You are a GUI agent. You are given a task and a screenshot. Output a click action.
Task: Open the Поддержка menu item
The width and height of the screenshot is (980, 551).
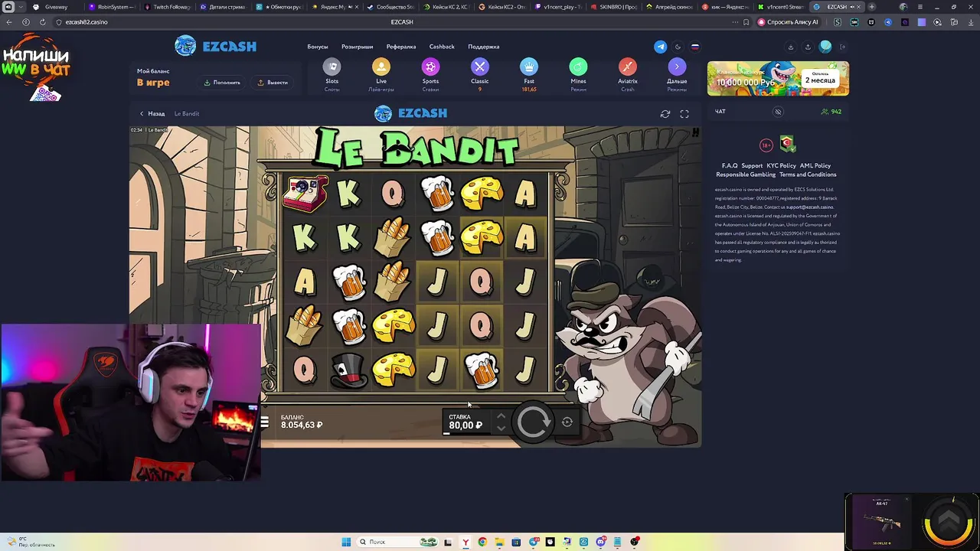point(484,47)
